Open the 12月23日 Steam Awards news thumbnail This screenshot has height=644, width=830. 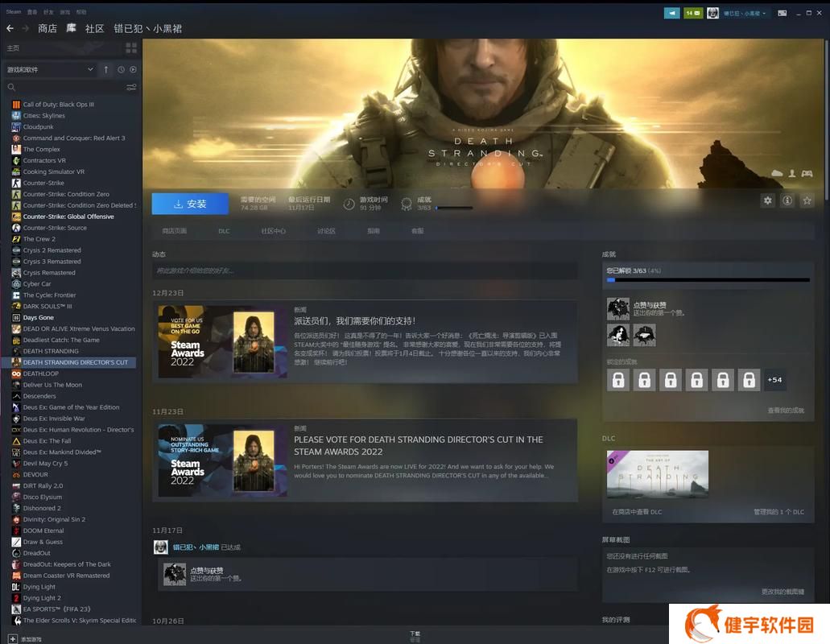point(222,341)
